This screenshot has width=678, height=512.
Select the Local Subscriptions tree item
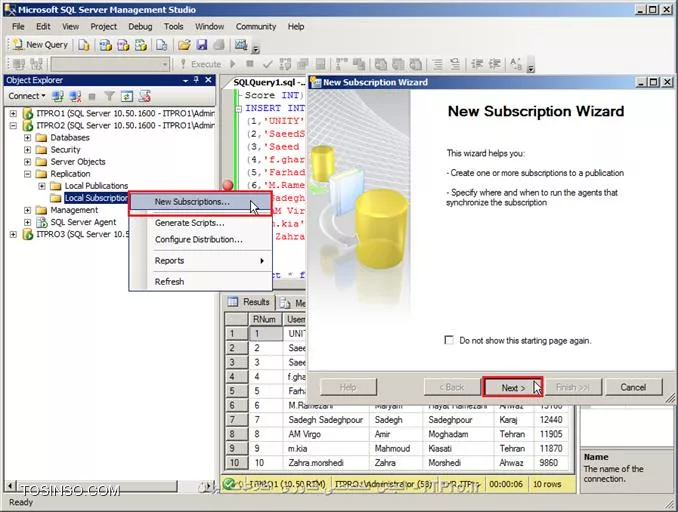[96, 198]
